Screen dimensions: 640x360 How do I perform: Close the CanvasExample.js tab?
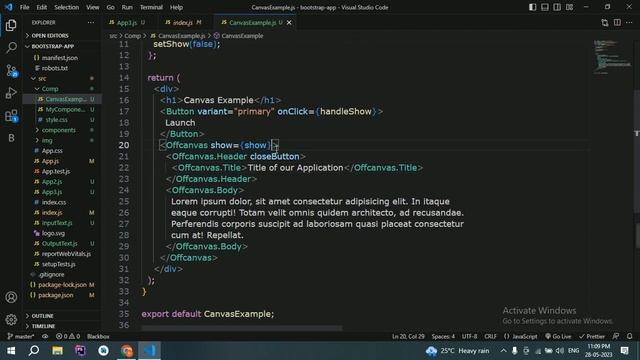pos(289,23)
